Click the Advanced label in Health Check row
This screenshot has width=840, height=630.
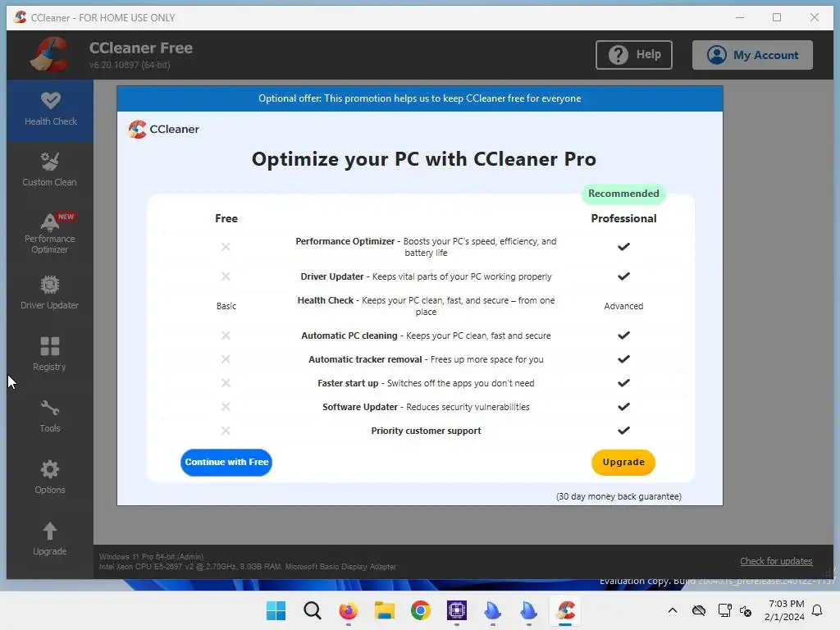click(x=623, y=306)
